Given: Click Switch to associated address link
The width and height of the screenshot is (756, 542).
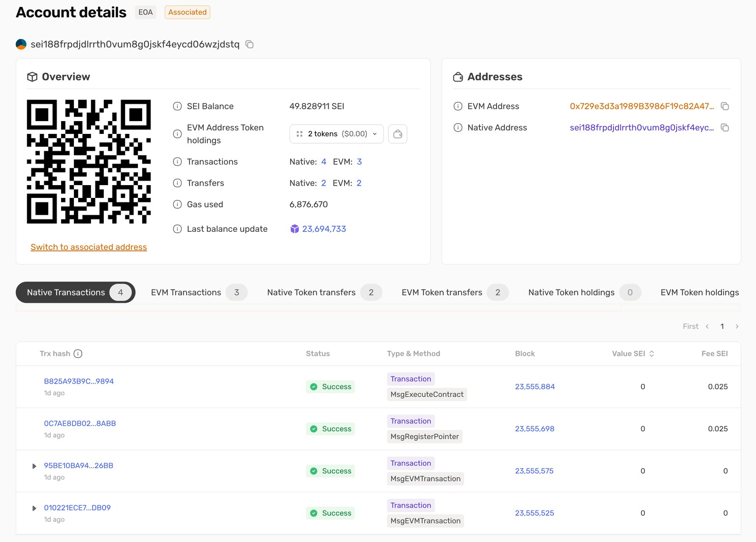Looking at the screenshot, I should [x=89, y=247].
